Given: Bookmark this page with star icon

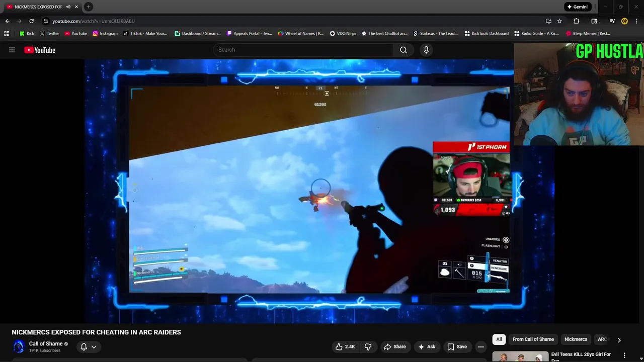Looking at the screenshot, I should pos(559,21).
